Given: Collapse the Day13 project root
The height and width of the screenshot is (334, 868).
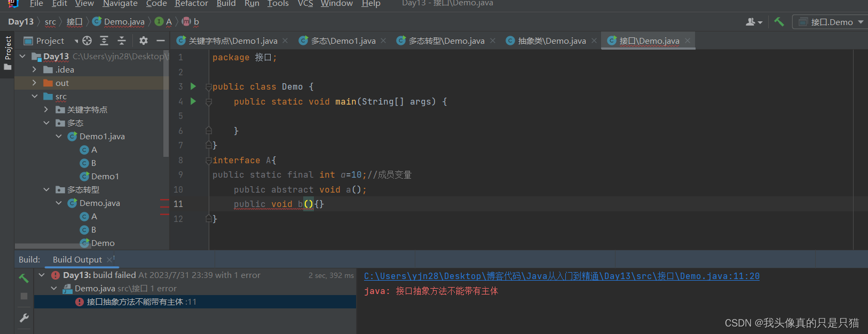Looking at the screenshot, I should pyautogui.click(x=22, y=56).
